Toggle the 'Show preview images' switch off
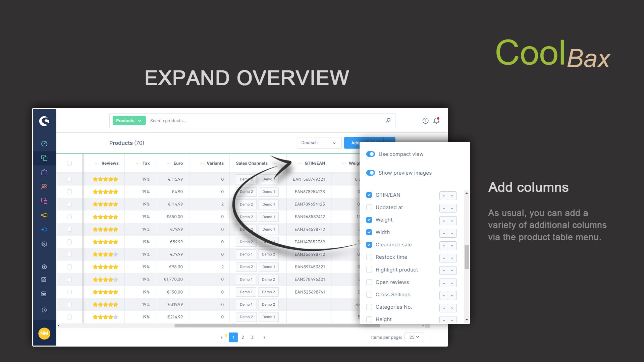 pyautogui.click(x=371, y=173)
